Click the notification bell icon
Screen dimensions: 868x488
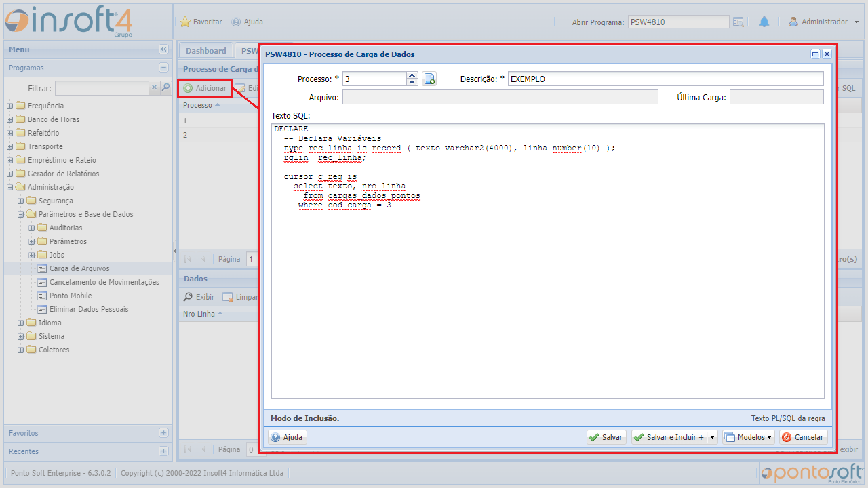tap(764, 22)
